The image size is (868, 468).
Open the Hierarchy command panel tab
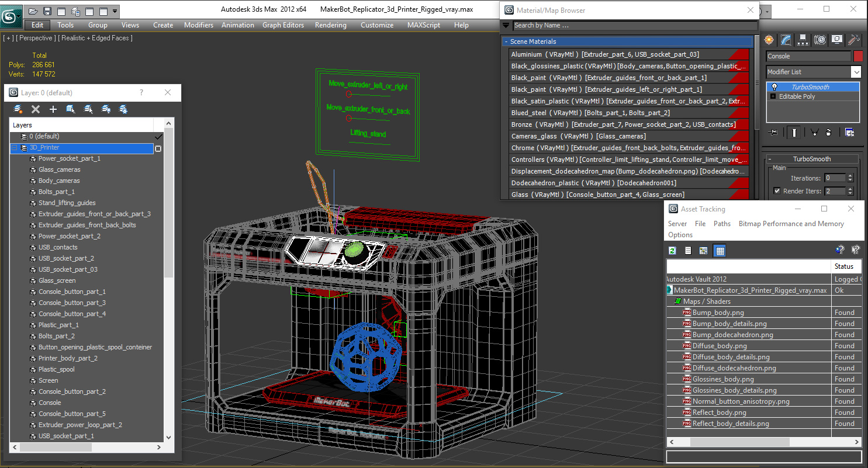[x=803, y=40]
